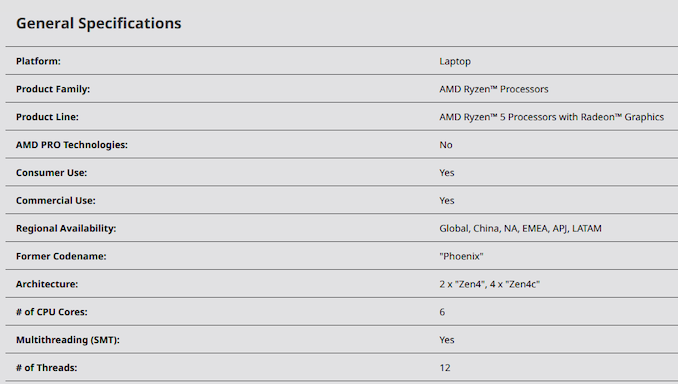Viewport: 678px width, 384px height.
Task: Select the 12 threads value
Action: (x=445, y=368)
